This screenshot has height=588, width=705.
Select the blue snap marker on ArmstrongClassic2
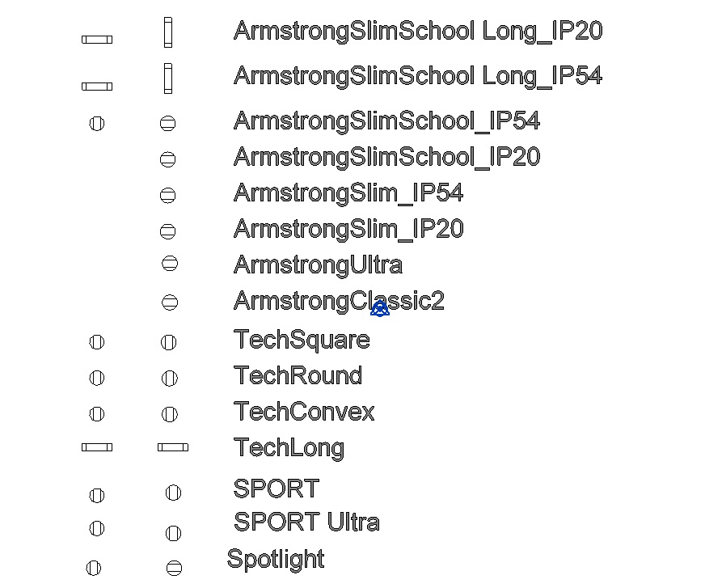(x=380, y=309)
